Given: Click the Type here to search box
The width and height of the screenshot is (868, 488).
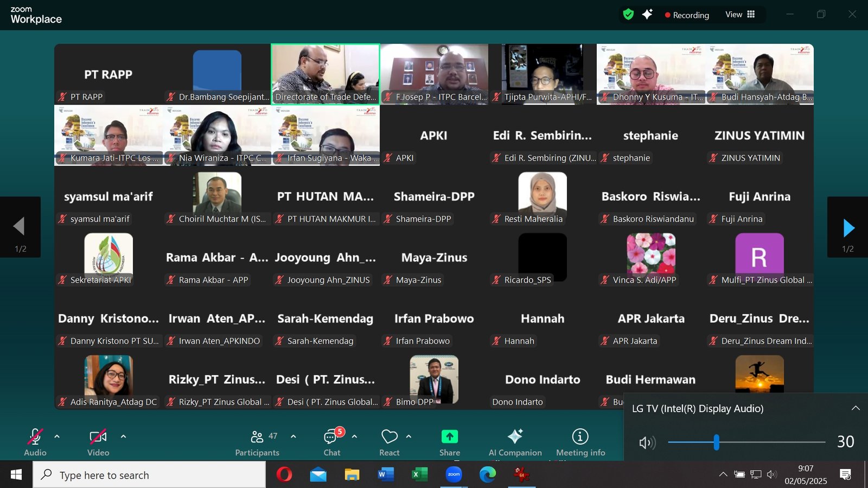Looking at the screenshot, I should (150, 475).
